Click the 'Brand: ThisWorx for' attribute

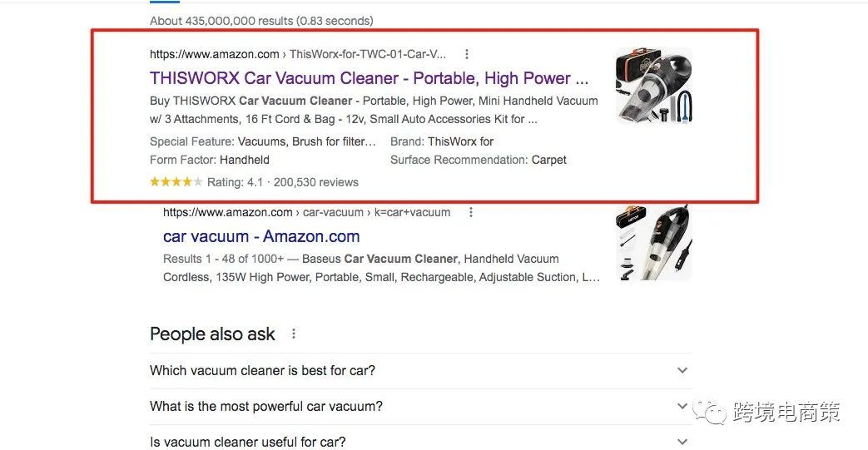tap(442, 141)
